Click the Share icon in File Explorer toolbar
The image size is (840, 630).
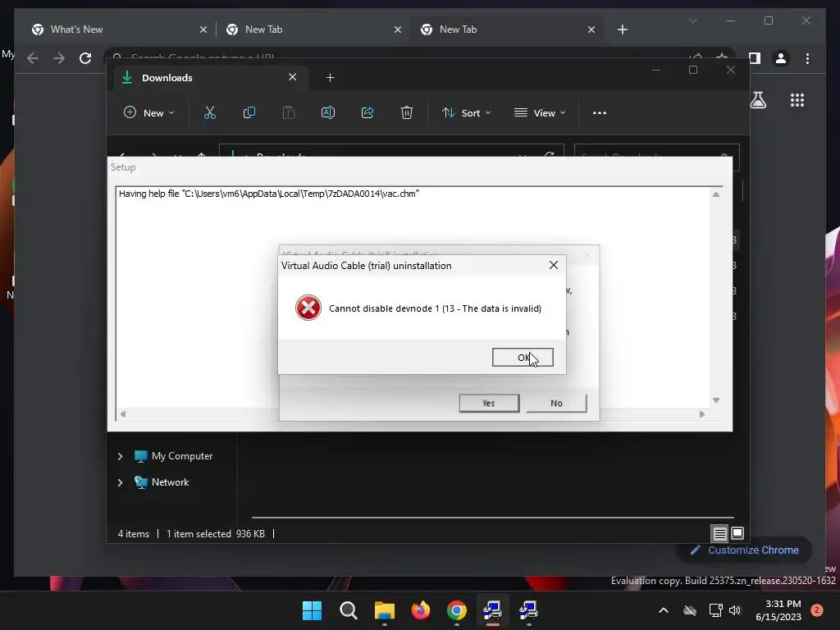pyautogui.click(x=367, y=112)
